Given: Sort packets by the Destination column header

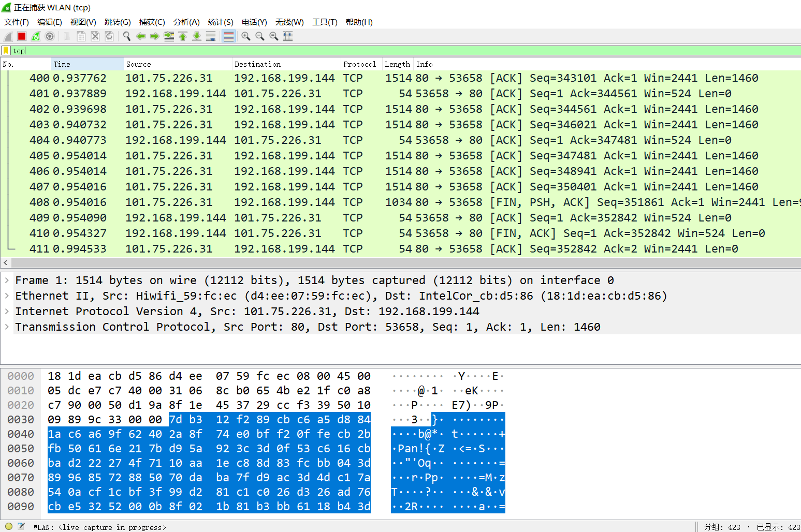Looking at the screenshot, I should click(286, 64).
